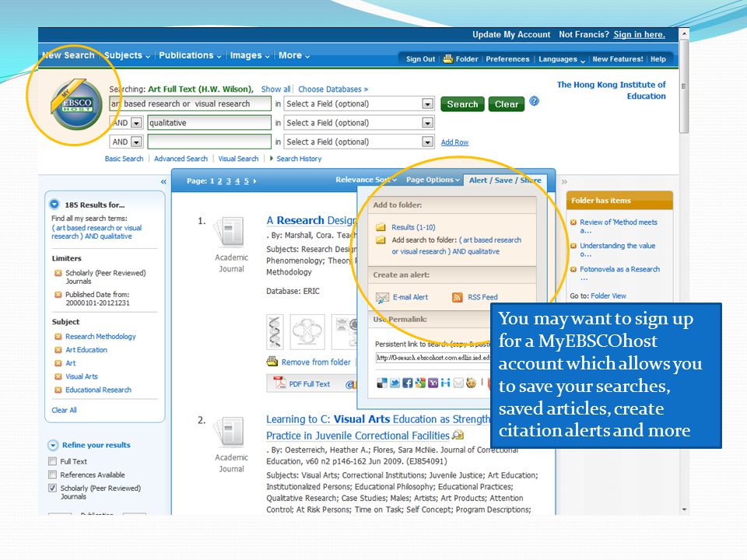The image size is (747, 560).
Task: Click Clear All in the sidebar
Action: [64, 410]
